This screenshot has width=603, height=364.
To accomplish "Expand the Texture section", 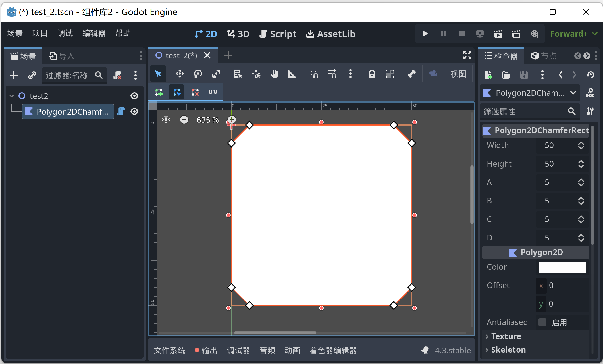I will coord(506,336).
